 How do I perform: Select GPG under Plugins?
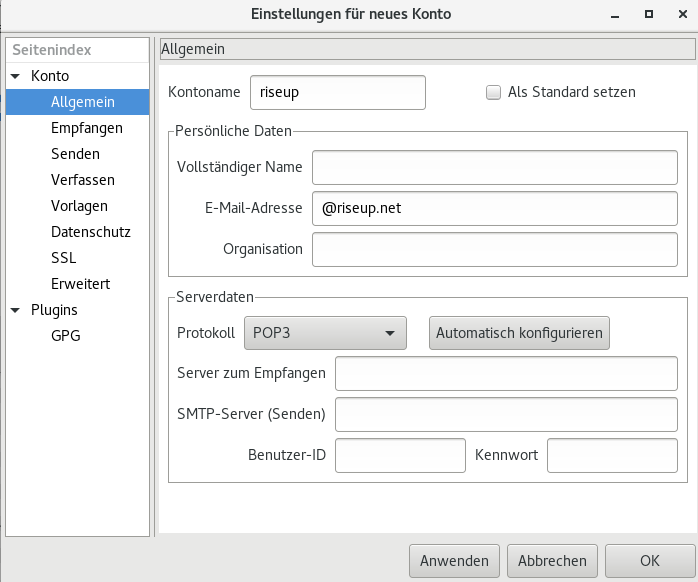65,336
